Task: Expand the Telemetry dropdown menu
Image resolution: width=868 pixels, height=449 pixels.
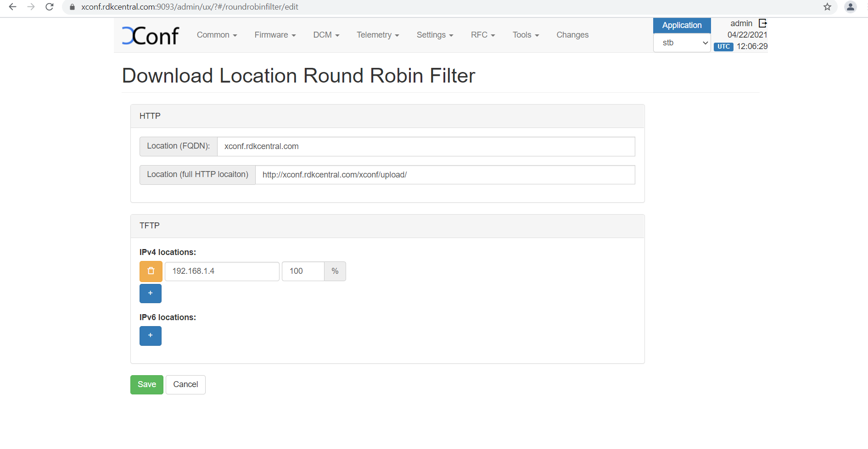Action: pyautogui.click(x=378, y=35)
